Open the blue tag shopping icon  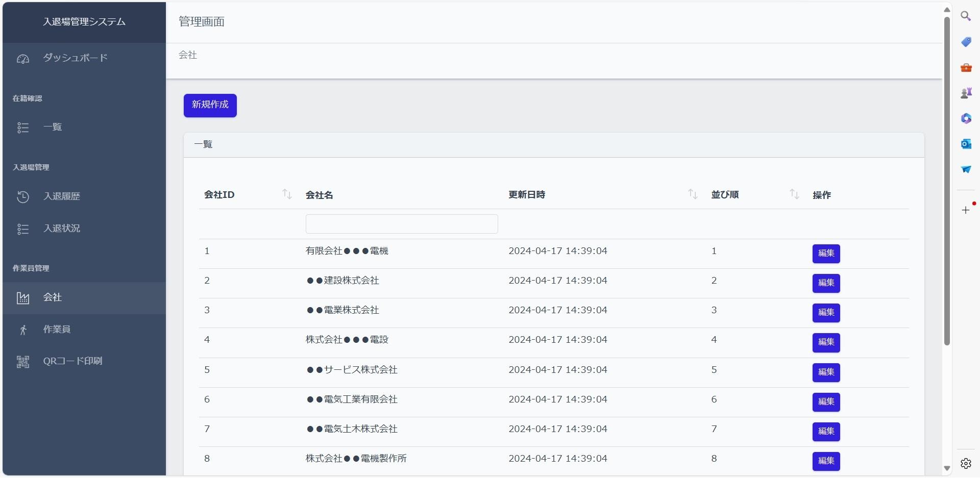click(x=966, y=42)
